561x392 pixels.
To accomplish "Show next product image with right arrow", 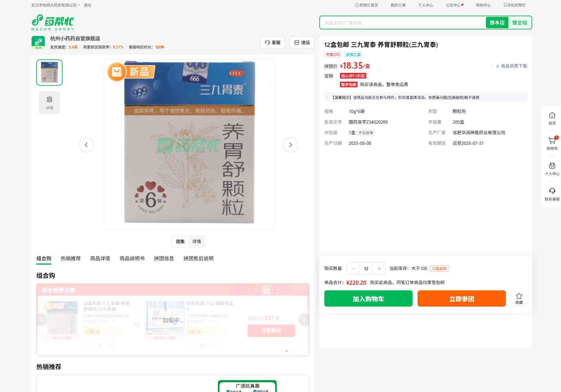I will click(290, 145).
